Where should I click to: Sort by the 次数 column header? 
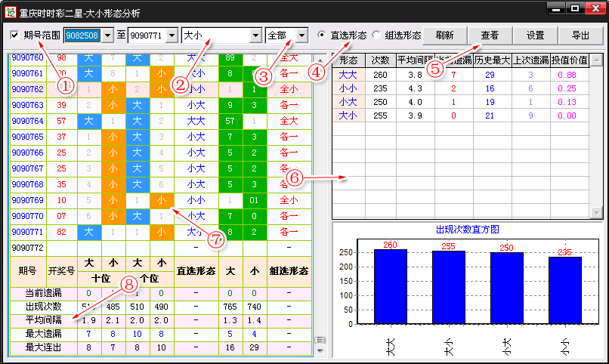[x=379, y=60]
